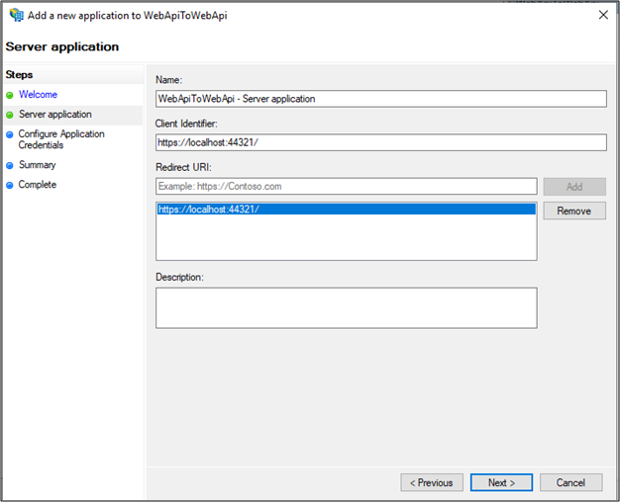
Task: Click the blue bullet beside Configure Application Credentials
Action: (10, 134)
